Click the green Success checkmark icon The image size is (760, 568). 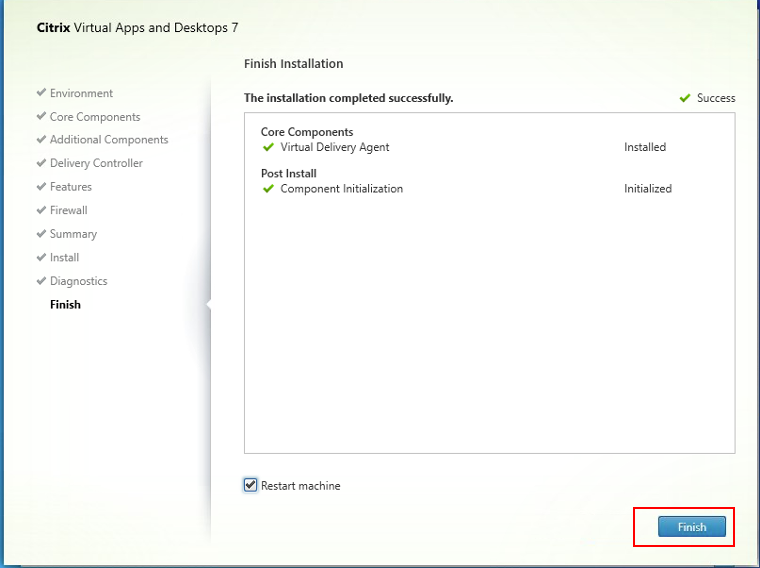click(x=684, y=98)
